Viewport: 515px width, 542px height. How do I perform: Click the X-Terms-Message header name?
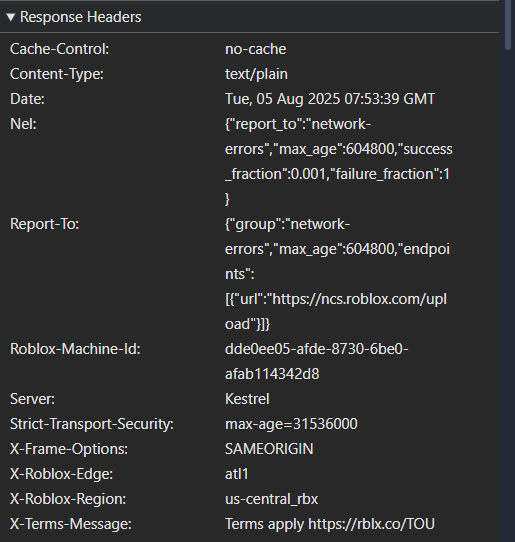71,524
